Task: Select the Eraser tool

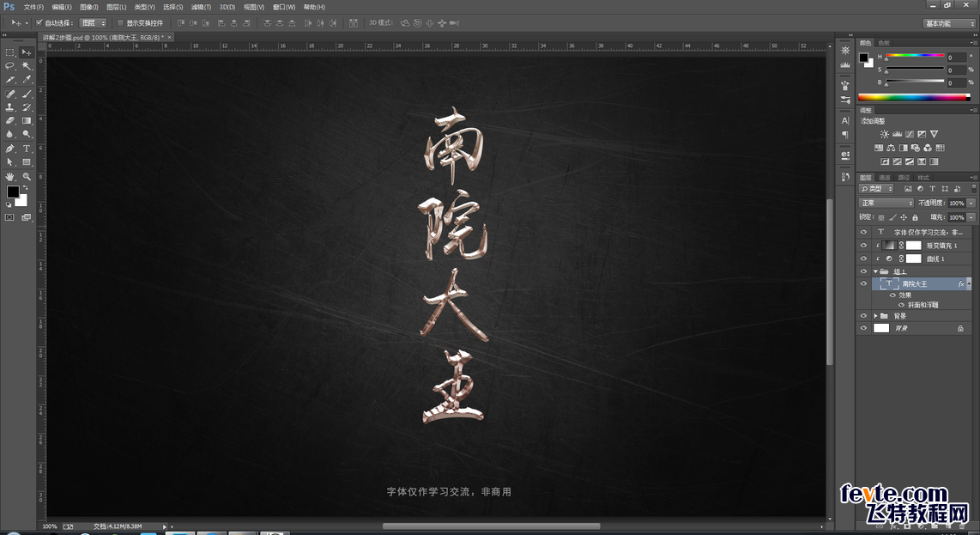Action: coord(9,121)
